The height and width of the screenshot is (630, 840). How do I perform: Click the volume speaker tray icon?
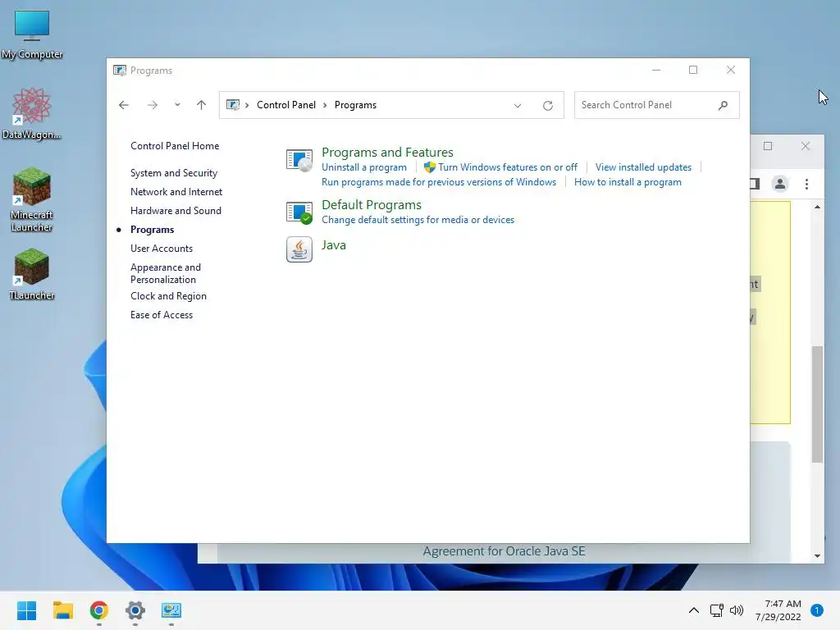click(x=737, y=610)
